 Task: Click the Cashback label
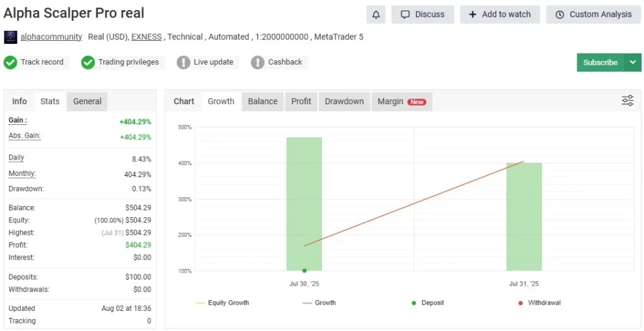click(x=285, y=62)
